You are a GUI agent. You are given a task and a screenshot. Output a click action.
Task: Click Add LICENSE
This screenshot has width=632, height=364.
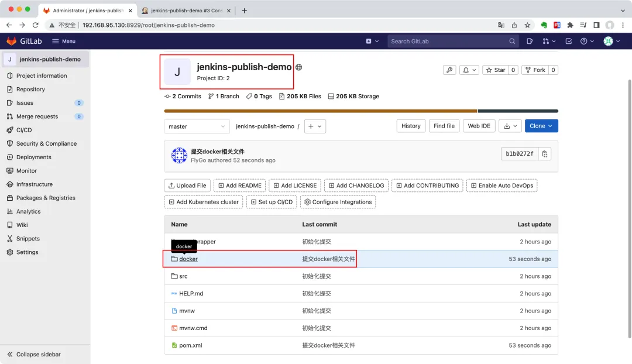click(x=294, y=186)
